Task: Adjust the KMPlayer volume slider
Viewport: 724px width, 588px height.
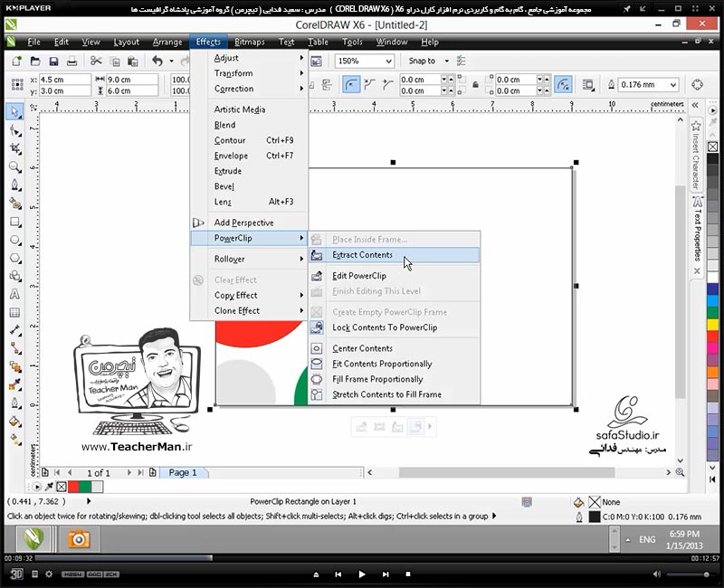Action: click(689, 574)
